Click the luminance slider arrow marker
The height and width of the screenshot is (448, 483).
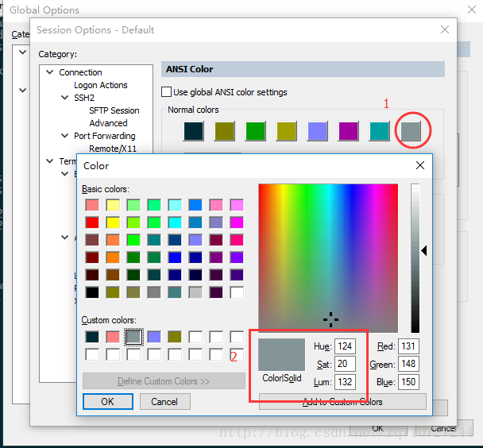click(x=424, y=251)
